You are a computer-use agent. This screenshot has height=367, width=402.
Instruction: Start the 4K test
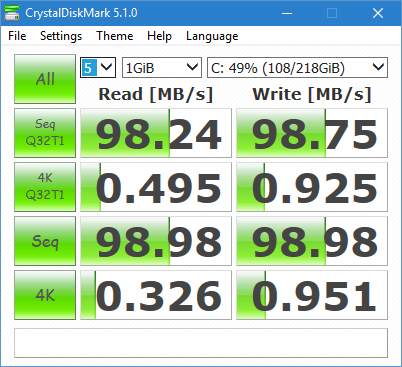45,295
